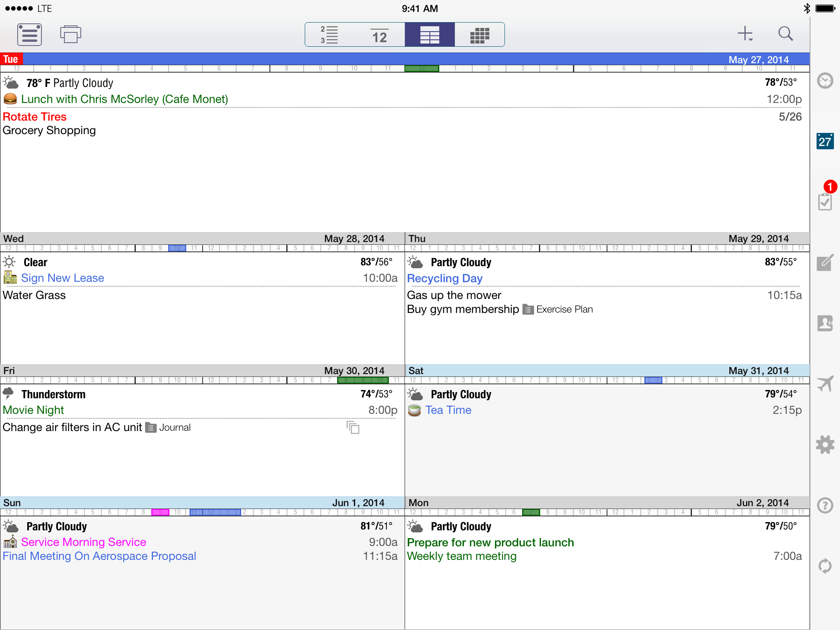Tap the clock icon in sidebar
Screen dimensions: 840x630
click(825, 81)
